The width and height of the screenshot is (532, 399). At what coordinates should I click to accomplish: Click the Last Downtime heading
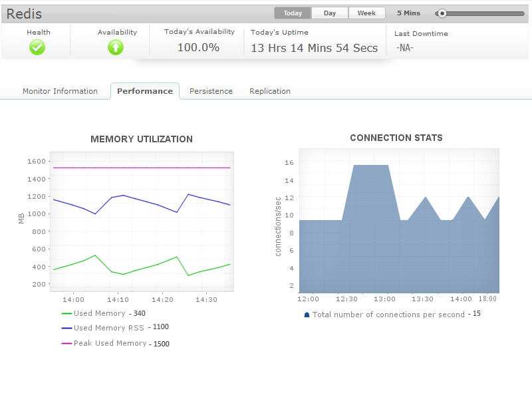[421, 34]
